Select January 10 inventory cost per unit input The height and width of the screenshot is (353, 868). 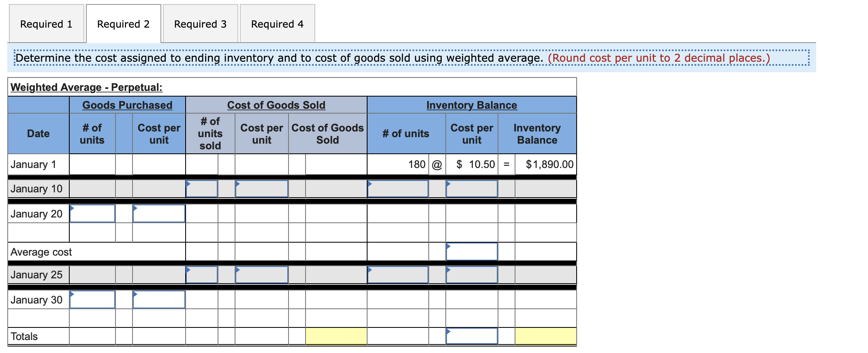click(x=472, y=189)
